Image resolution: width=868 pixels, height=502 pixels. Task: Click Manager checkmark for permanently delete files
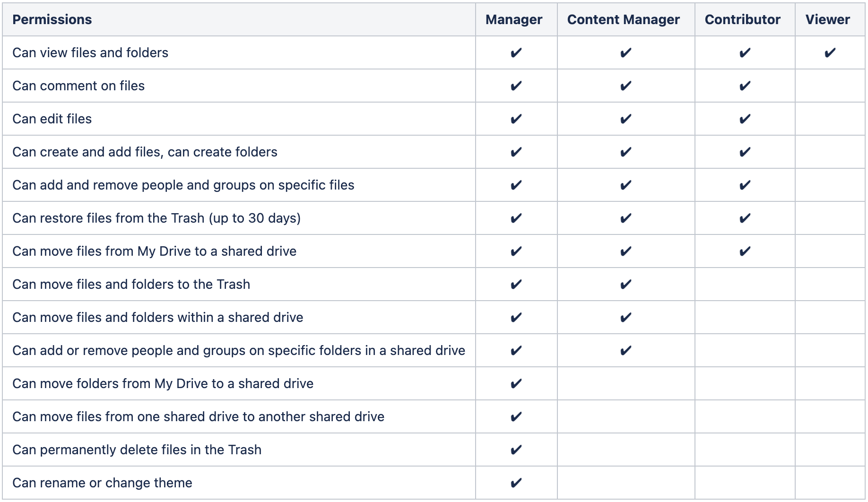[x=516, y=450]
